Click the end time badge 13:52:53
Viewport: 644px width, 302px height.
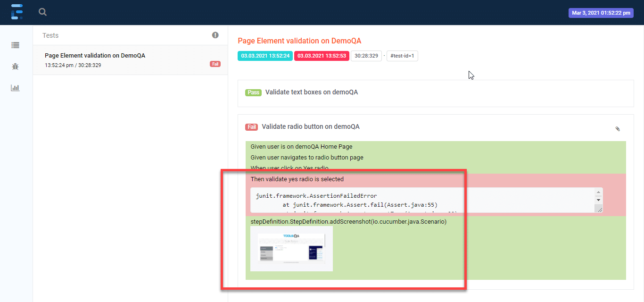click(x=322, y=56)
